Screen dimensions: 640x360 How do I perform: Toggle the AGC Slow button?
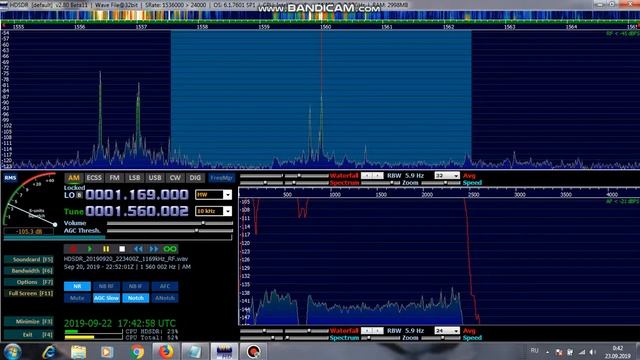(106, 298)
